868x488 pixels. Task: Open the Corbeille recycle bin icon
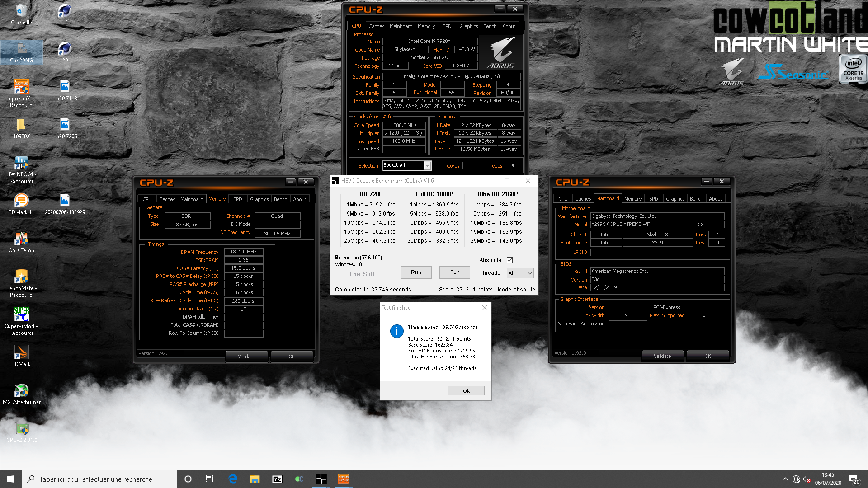[x=21, y=14]
